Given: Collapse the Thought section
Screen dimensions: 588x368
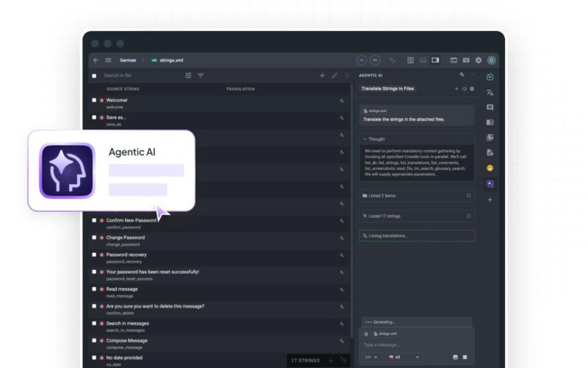Looking at the screenshot, I should click(x=365, y=139).
